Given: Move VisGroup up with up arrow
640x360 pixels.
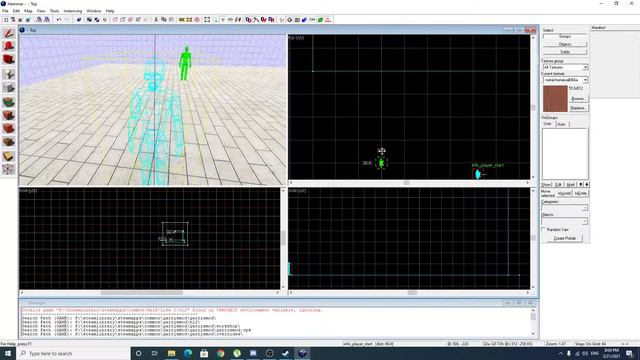Looking at the screenshot, I should tap(581, 184).
